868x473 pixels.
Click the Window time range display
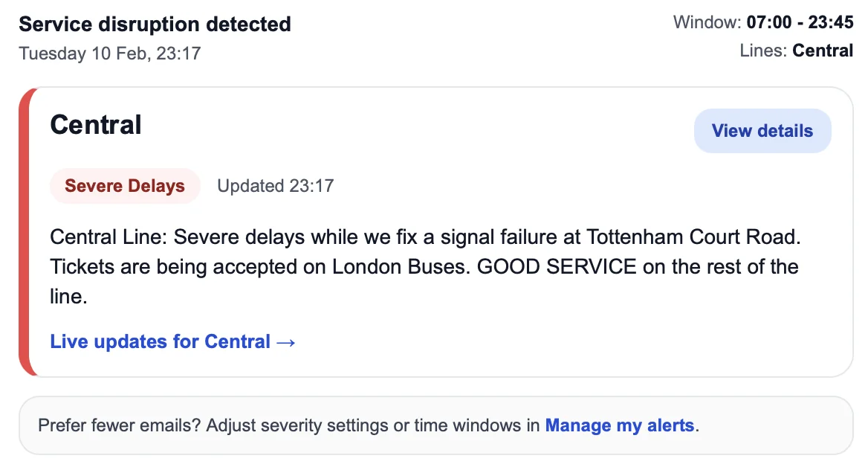click(762, 22)
